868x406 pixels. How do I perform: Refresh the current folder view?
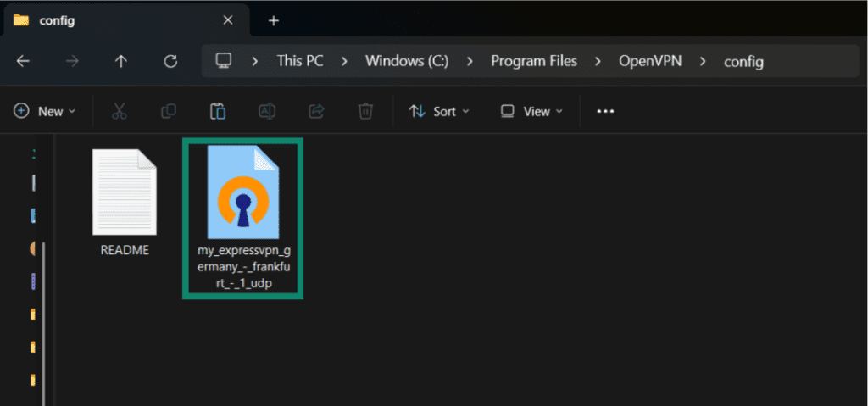[x=170, y=61]
